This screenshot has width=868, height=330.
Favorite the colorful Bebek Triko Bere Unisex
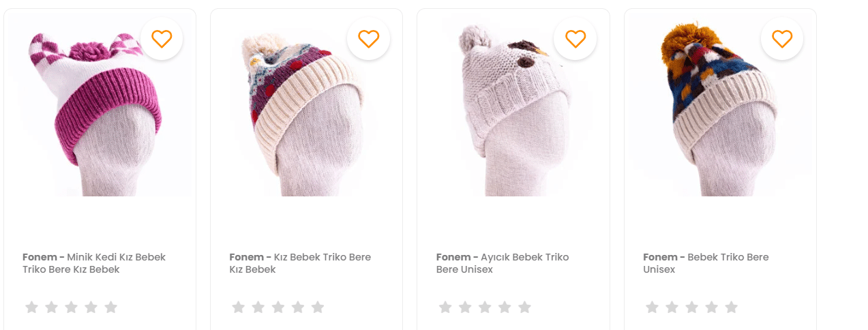[x=782, y=39]
